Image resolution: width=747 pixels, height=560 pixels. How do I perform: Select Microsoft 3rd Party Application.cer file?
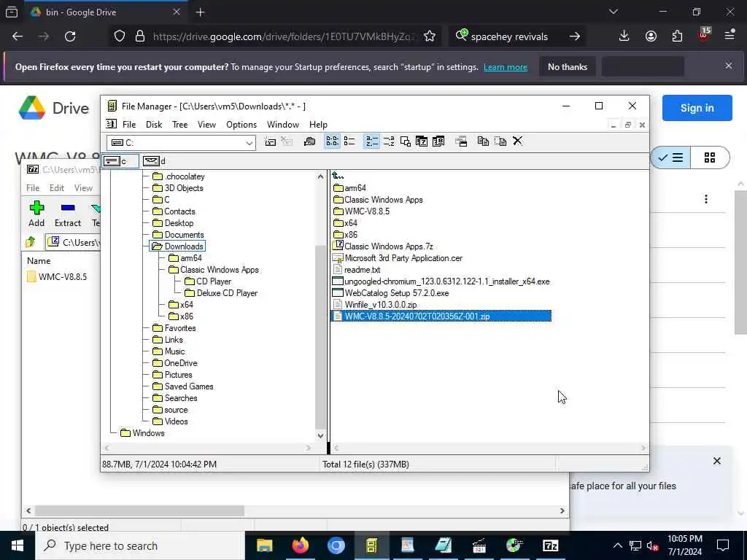398,258
